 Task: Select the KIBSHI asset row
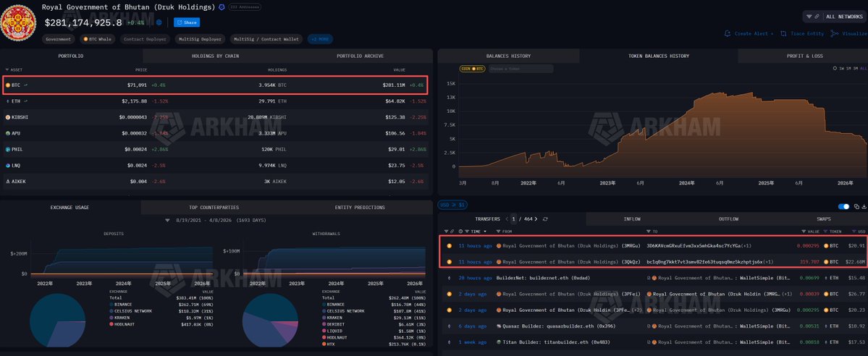[x=216, y=117]
